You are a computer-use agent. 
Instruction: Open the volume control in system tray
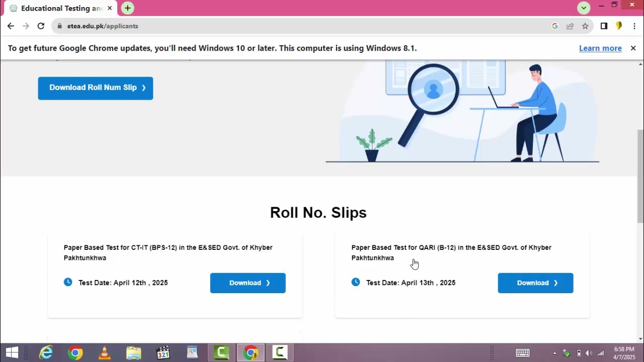tap(589, 353)
